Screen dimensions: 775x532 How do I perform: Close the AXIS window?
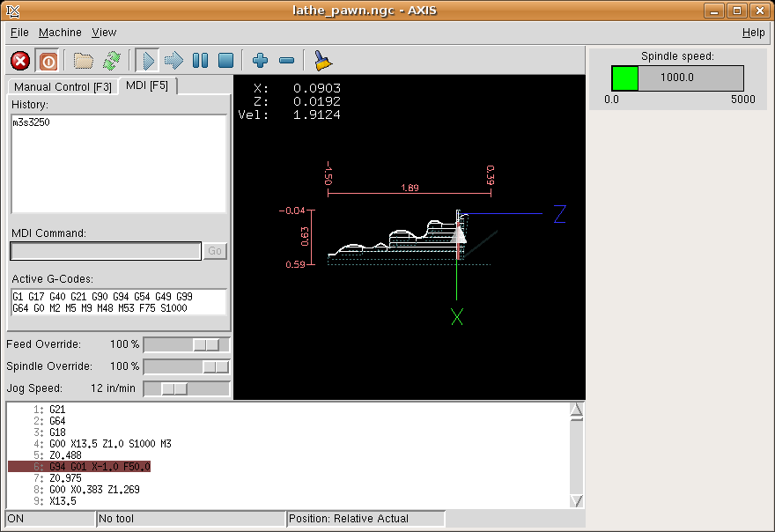coord(760,11)
